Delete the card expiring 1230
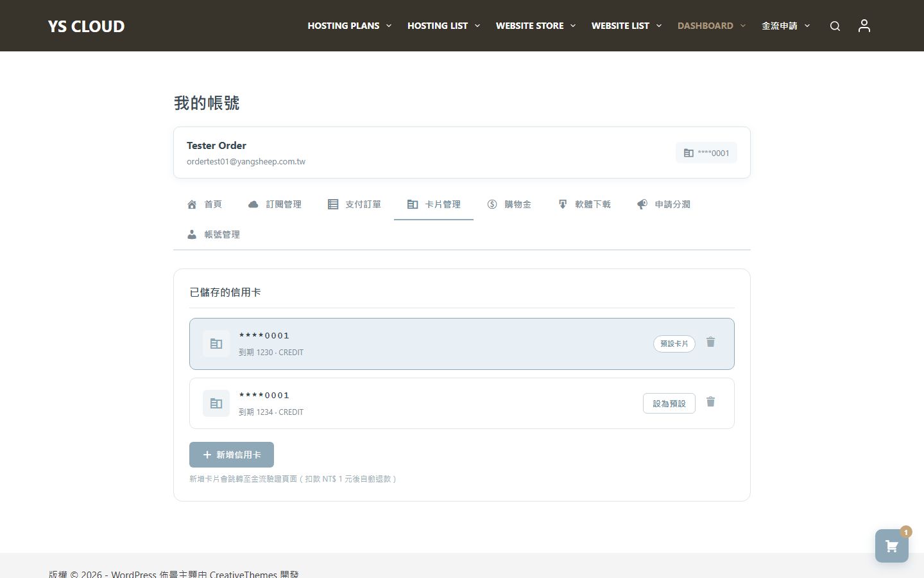The image size is (924, 578). pyautogui.click(x=710, y=342)
